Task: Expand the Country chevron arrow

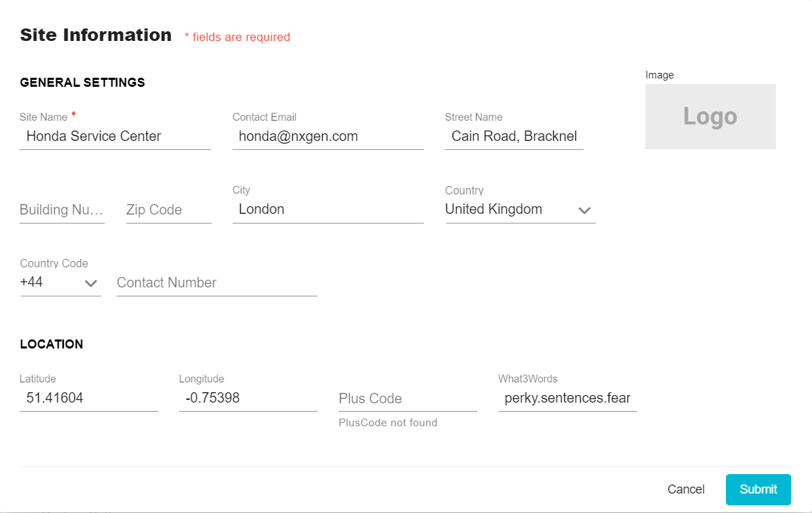Action: [x=584, y=210]
